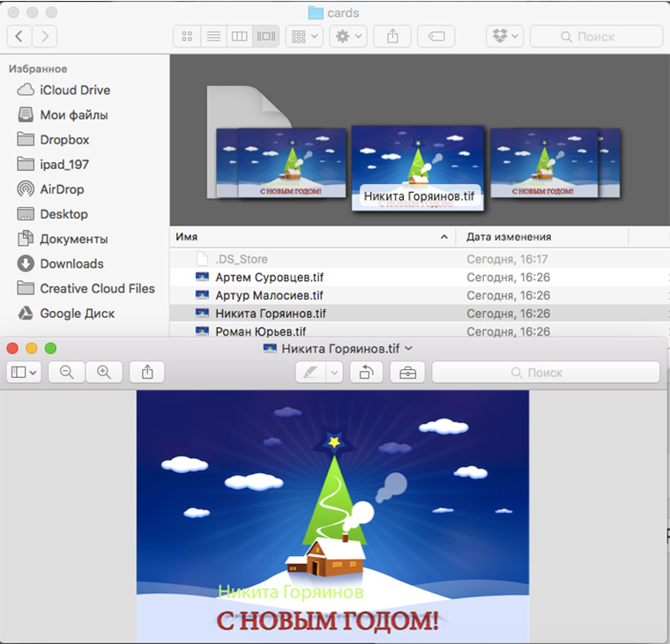Switch Finder to list view
This screenshot has width=670, height=644.
(213, 36)
